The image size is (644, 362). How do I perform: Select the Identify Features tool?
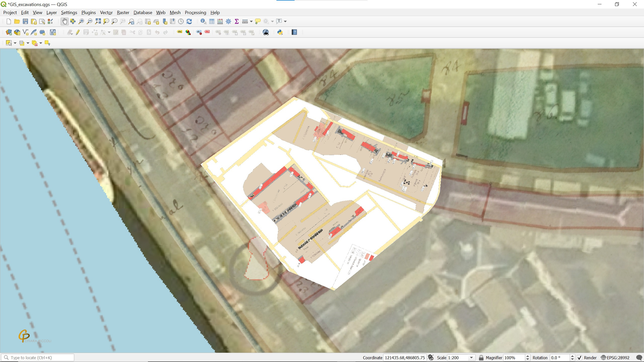click(203, 21)
